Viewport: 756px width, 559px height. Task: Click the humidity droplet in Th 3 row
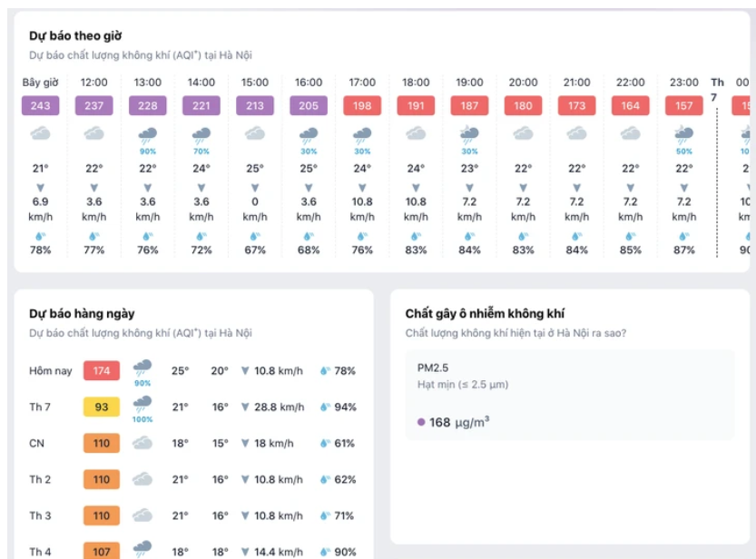pos(324,515)
